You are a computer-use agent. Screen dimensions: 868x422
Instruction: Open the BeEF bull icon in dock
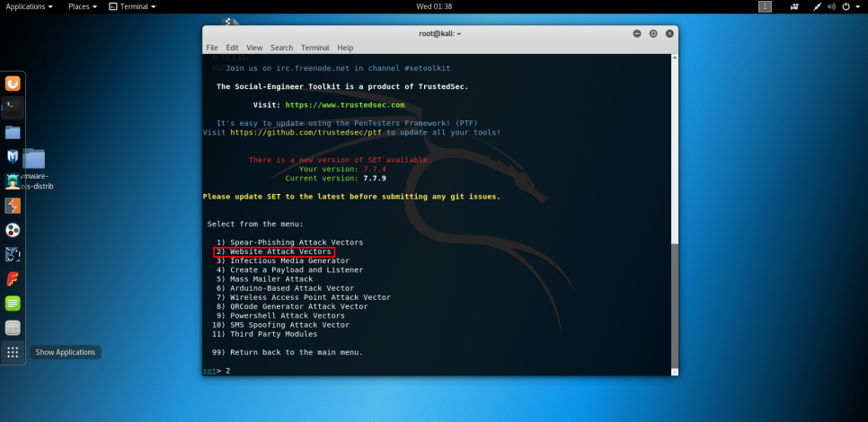tap(13, 254)
